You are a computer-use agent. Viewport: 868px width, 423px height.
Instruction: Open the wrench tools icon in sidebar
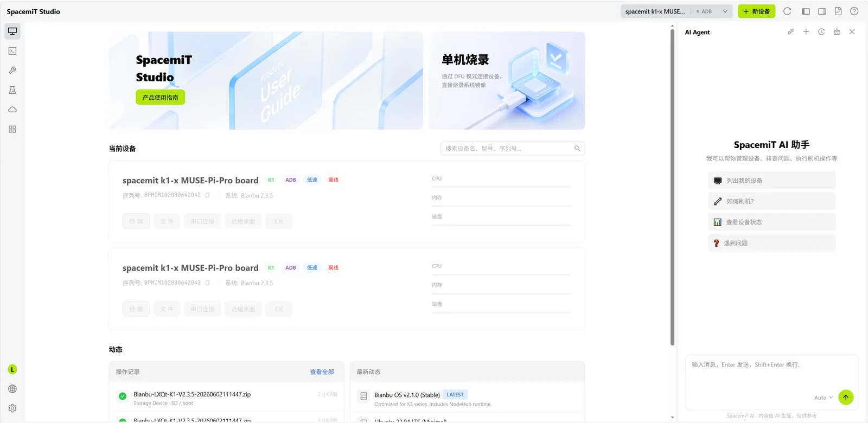coord(12,70)
